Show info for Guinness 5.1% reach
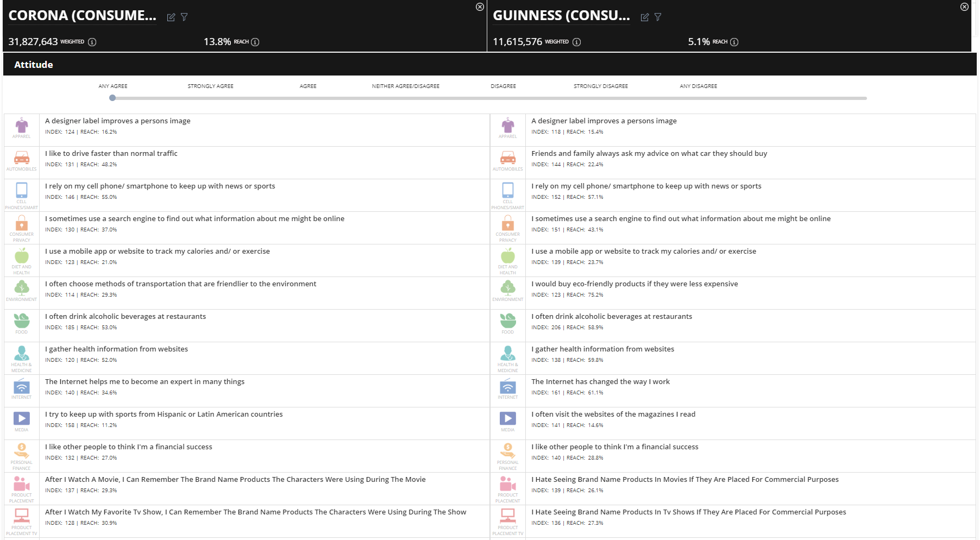Screen dimensions: 980x540 (x=734, y=42)
